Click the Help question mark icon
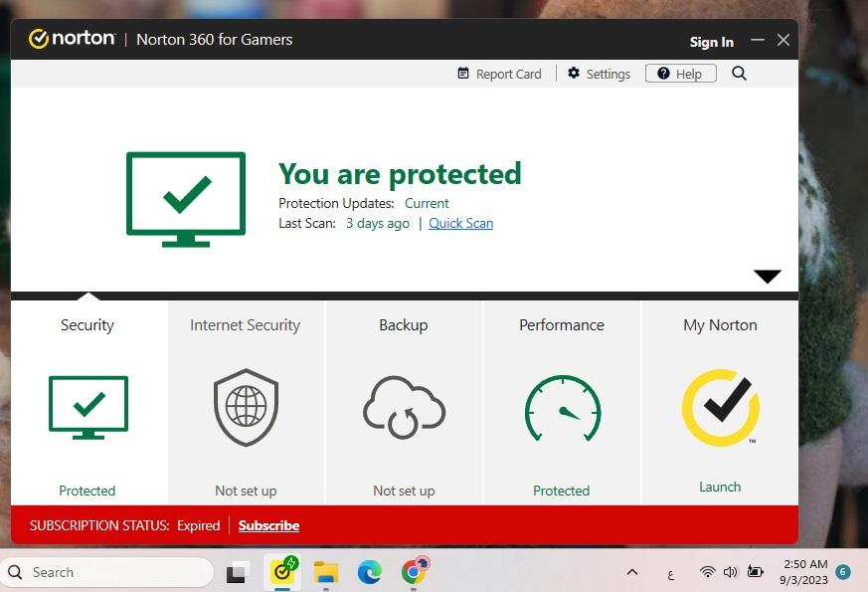The height and width of the screenshot is (592, 868). (x=663, y=73)
